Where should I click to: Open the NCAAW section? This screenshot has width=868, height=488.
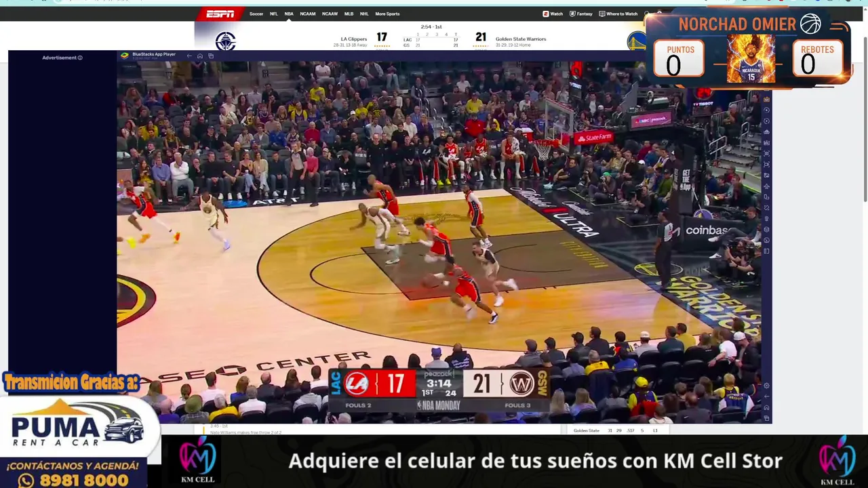330,14
